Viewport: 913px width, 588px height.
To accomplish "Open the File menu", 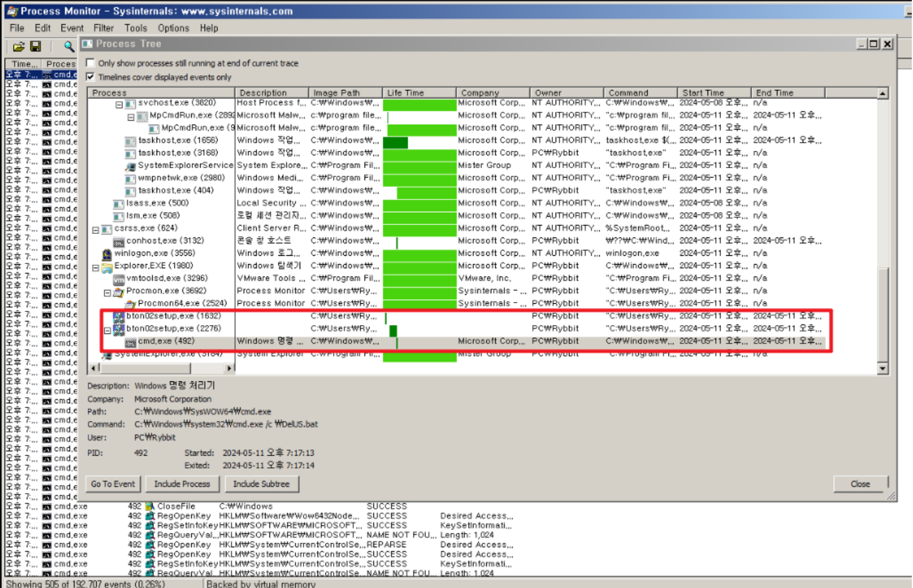I will (x=17, y=28).
